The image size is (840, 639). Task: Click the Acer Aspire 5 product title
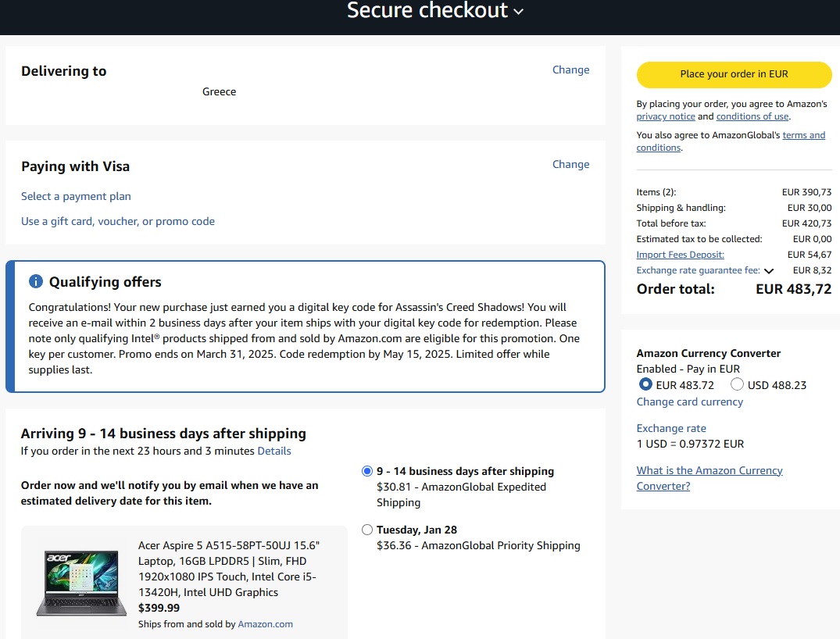[229, 569]
